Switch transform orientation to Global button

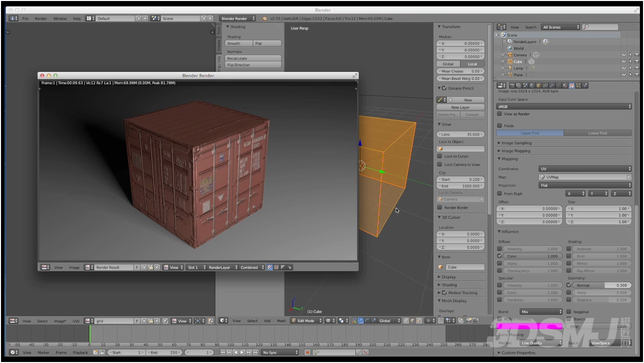tap(448, 64)
